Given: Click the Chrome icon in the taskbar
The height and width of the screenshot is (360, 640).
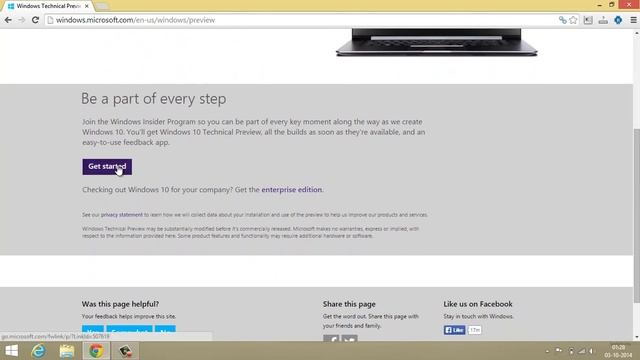Looking at the screenshot, I should [x=96, y=351].
